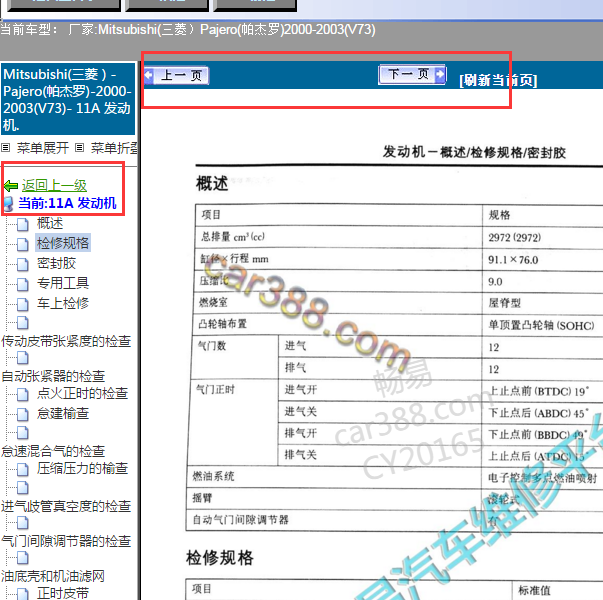Click page icon above 油底壳和机油滤网
The image size is (603, 600).
click(x=23, y=557)
